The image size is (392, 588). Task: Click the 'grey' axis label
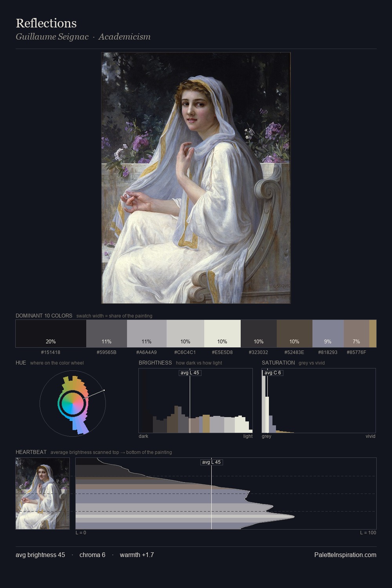[x=267, y=436]
